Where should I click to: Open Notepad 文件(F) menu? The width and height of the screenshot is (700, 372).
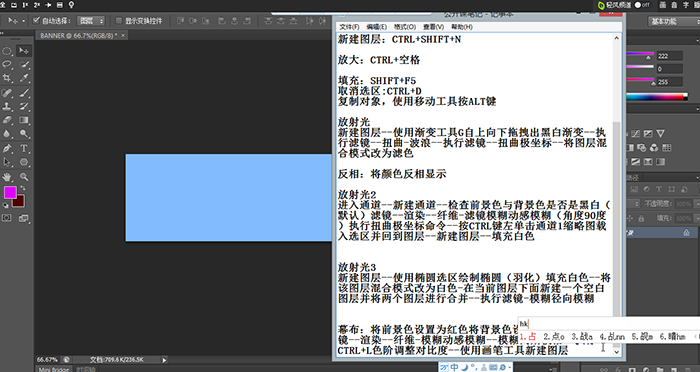pos(349,27)
